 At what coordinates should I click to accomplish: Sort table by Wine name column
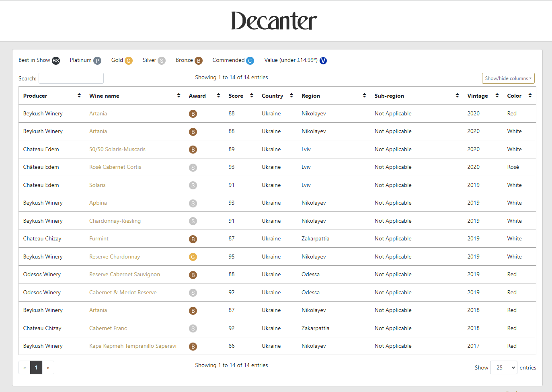(135, 96)
